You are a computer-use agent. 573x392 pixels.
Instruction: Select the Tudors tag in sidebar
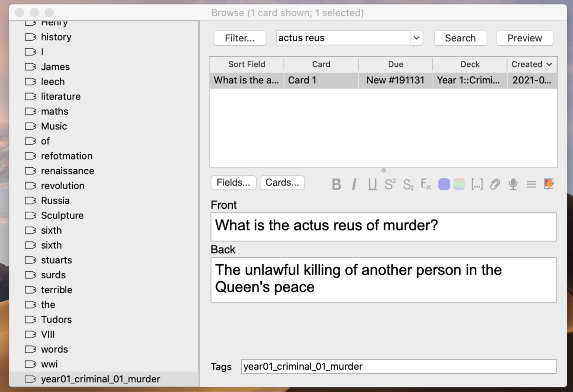coord(56,320)
